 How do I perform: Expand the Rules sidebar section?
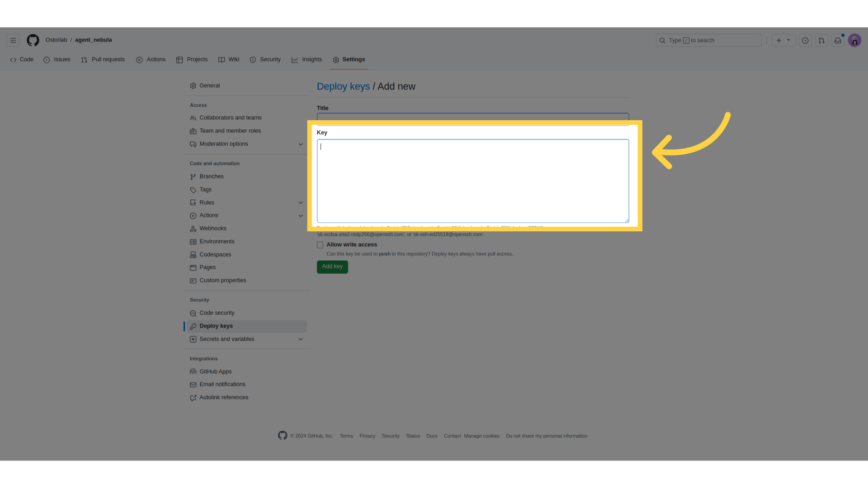(301, 202)
